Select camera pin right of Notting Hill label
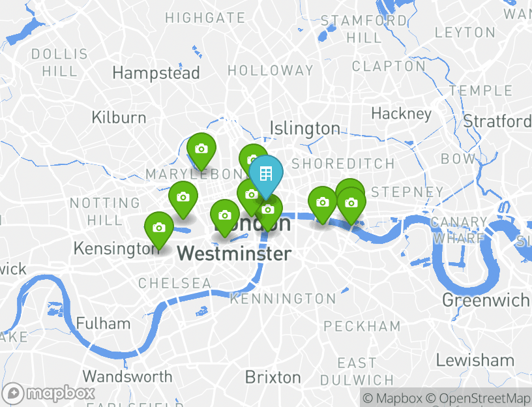This screenshot has width=532, height=407. coord(183,197)
